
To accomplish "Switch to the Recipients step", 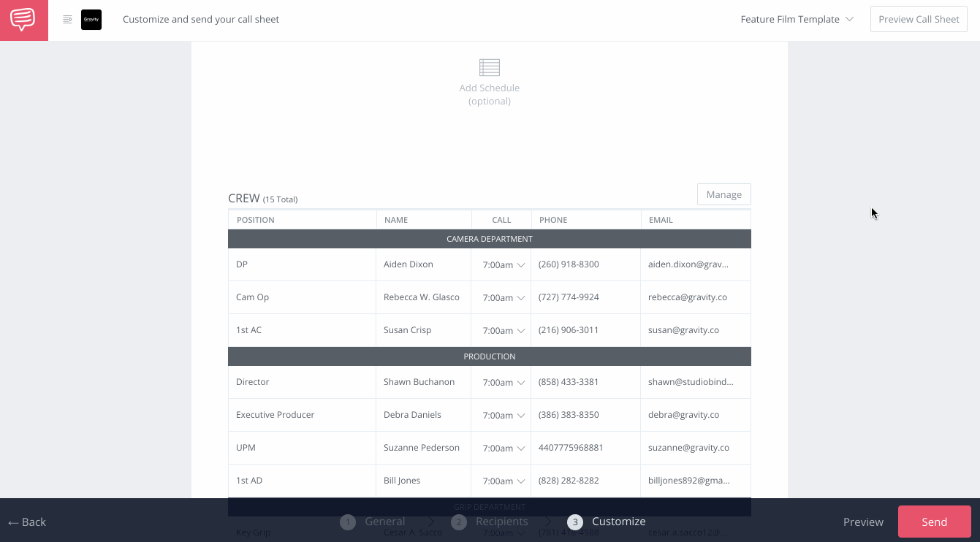I will click(502, 522).
